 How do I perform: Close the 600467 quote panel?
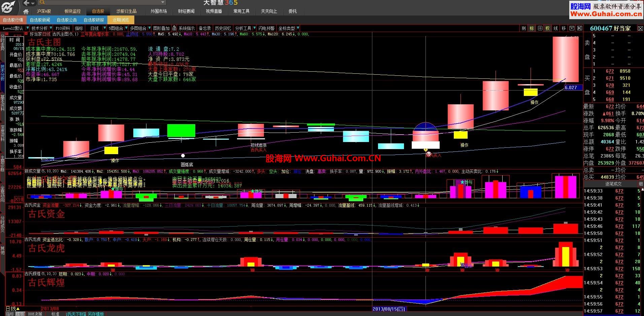tap(641, 29)
